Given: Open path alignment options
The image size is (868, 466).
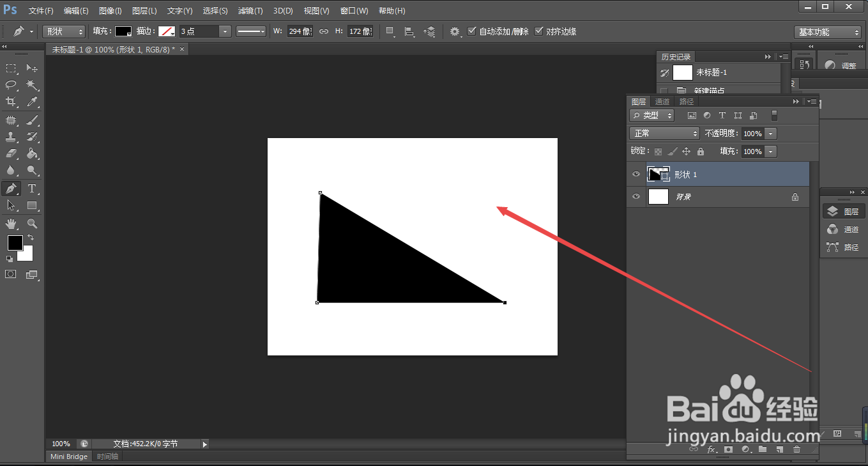Looking at the screenshot, I should click(410, 31).
